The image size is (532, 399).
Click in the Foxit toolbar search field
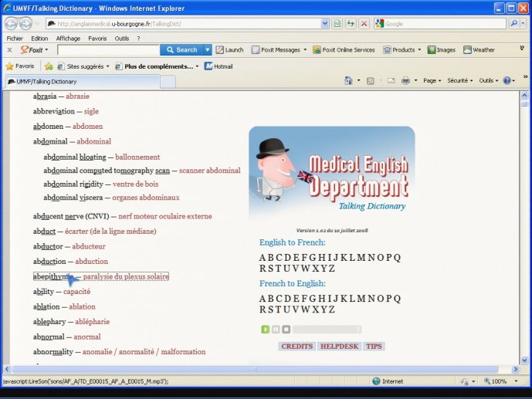coord(109,50)
